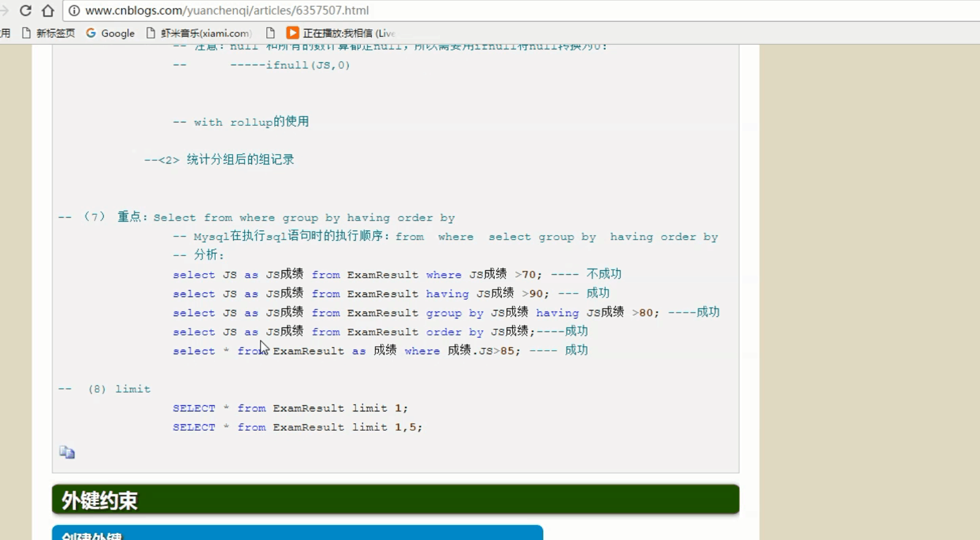This screenshot has height=540, width=980.
Task: Open the blank page bookmark icon
Action: [x=271, y=33]
